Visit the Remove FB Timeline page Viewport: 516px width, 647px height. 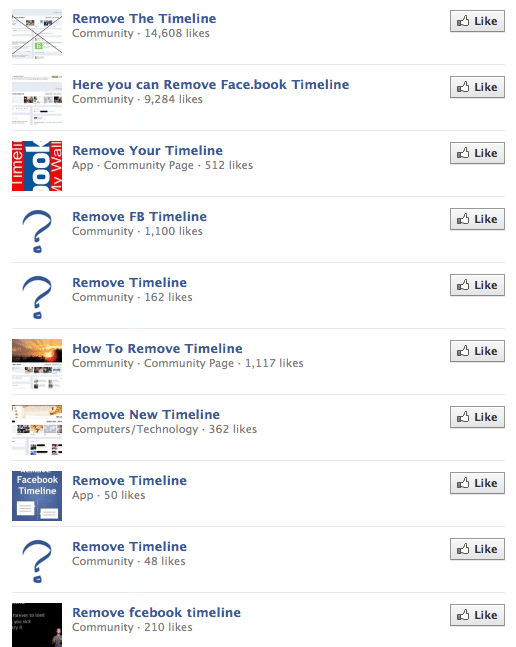coord(139,217)
